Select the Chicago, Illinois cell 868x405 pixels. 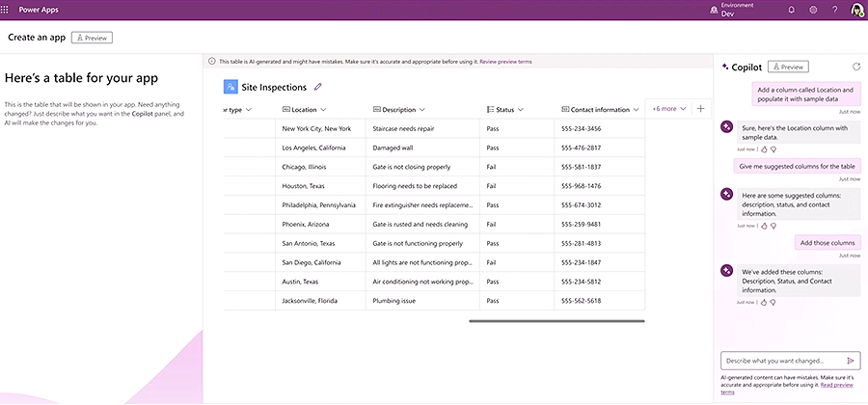320,167
